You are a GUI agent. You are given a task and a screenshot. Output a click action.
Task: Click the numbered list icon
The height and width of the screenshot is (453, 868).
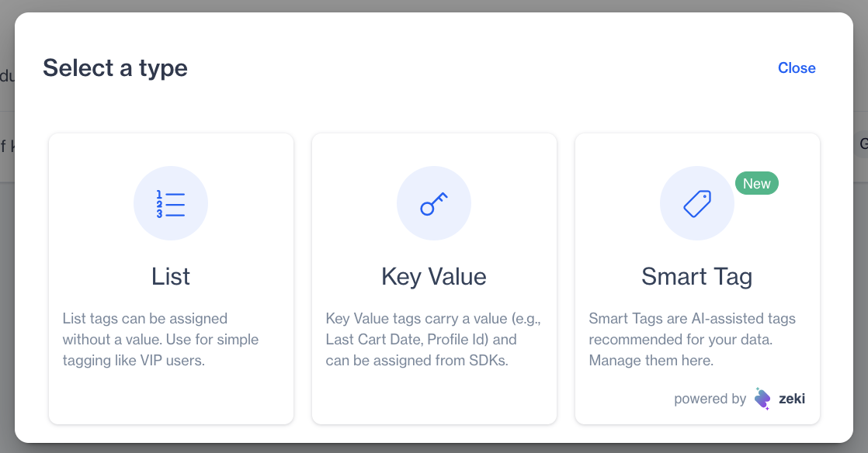(x=171, y=204)
